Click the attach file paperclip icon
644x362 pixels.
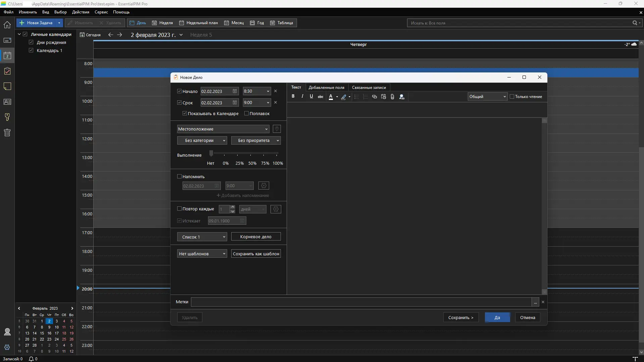392,97
